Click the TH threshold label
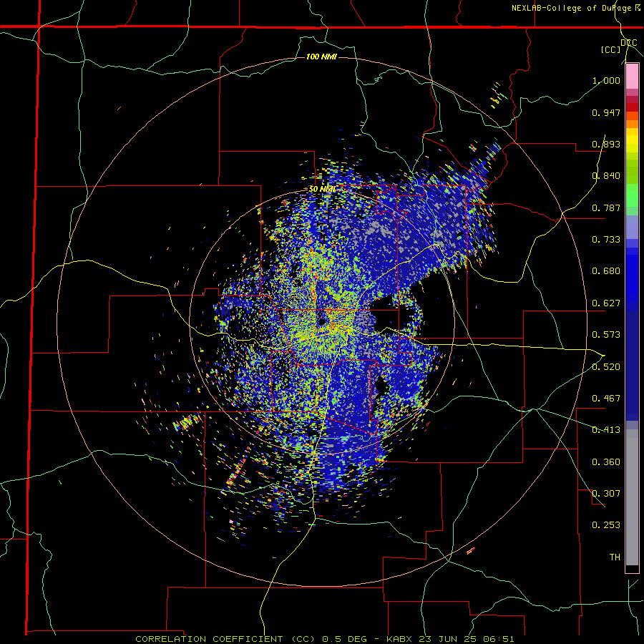The image size is (644, 644). point(615,557)
